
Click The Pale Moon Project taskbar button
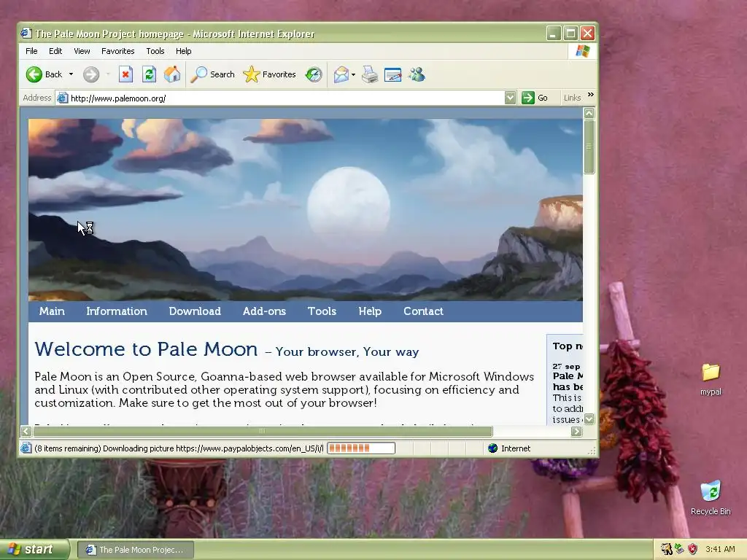pyautogui.click(x=135, y=550)
